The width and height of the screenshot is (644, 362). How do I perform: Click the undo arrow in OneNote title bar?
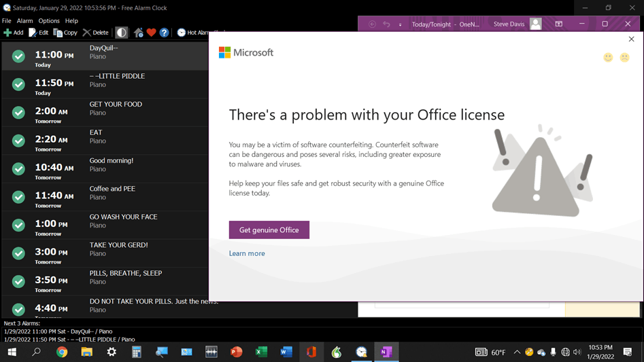(386, 24)
